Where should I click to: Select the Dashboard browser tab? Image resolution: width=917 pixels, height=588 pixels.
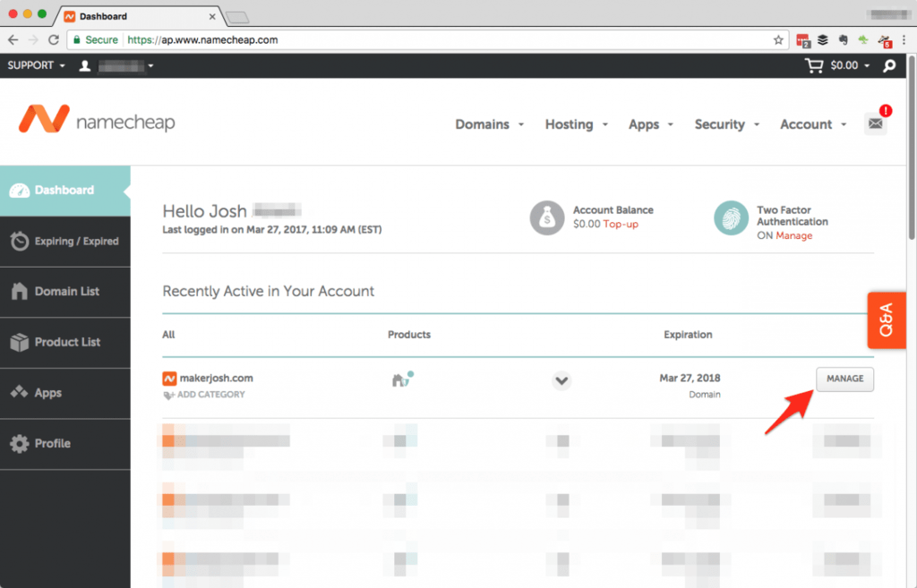click(138, 16)
